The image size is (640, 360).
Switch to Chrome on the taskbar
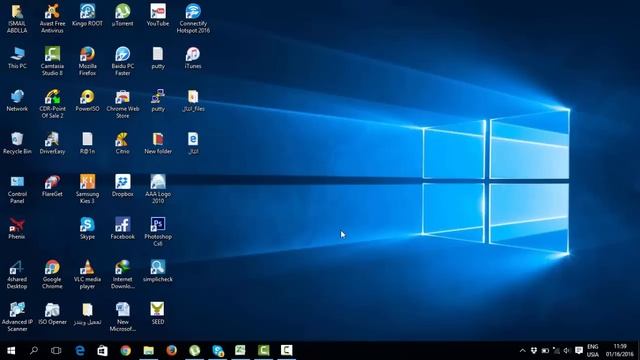(x=126, y=351)
